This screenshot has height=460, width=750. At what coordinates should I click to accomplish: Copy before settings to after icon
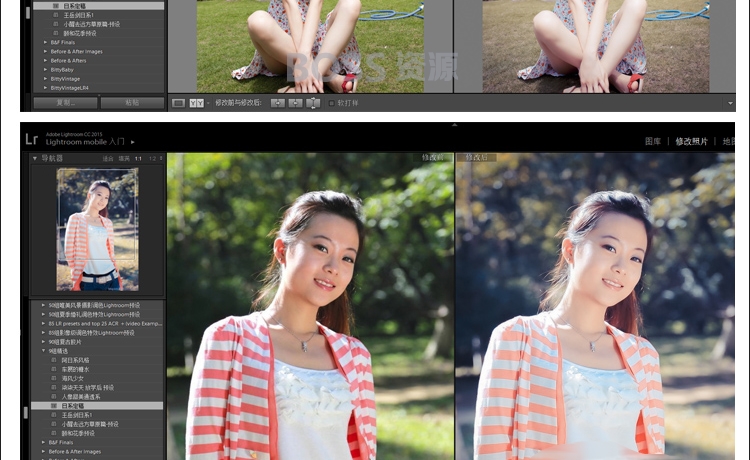(x=277, y=103)
